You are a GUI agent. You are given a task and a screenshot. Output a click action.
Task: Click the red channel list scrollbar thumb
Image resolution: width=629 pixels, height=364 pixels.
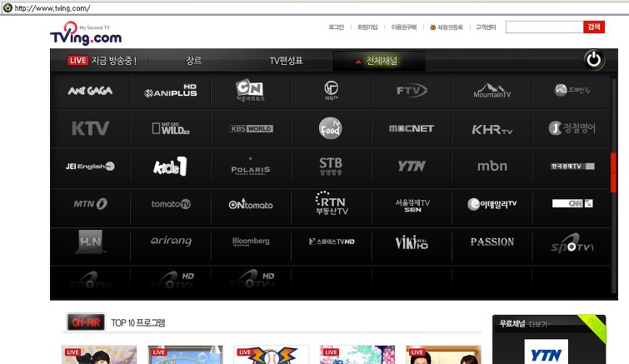pos(613,172)
